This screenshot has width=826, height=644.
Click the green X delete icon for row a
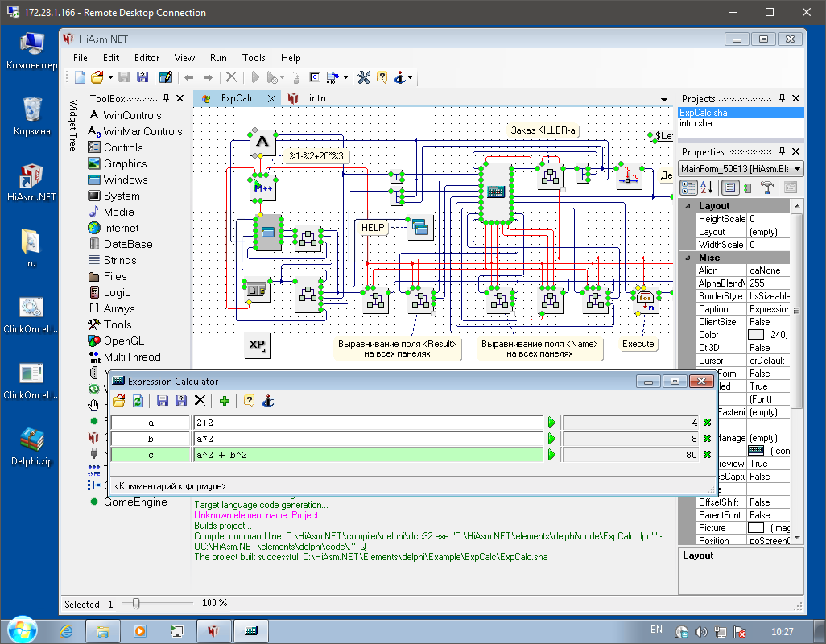(707, 423)
